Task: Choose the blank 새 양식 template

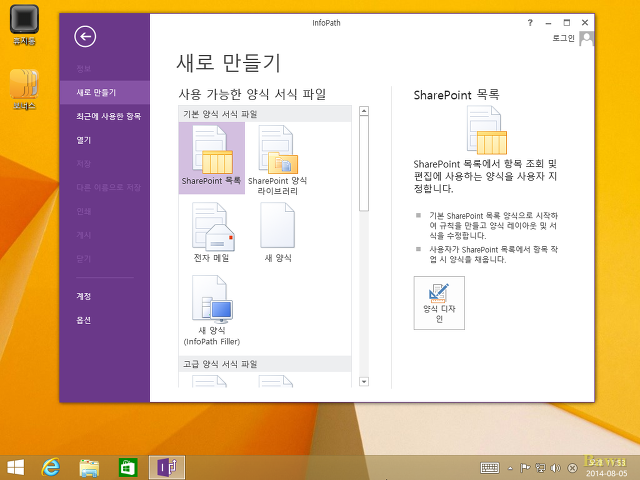Action: point(278,232)
